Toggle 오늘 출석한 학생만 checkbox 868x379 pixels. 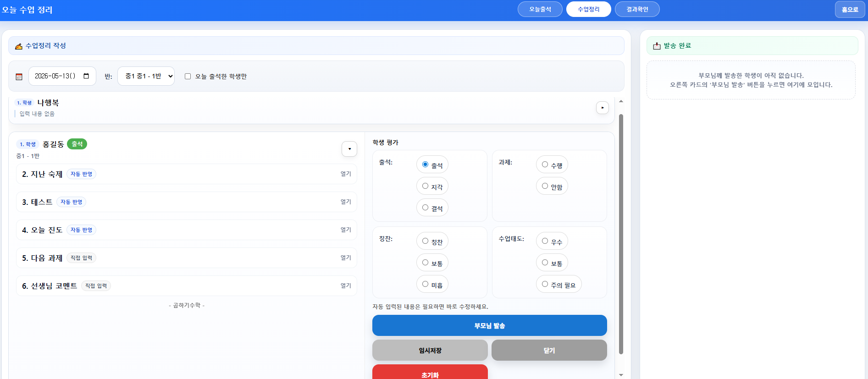point(188,77)
